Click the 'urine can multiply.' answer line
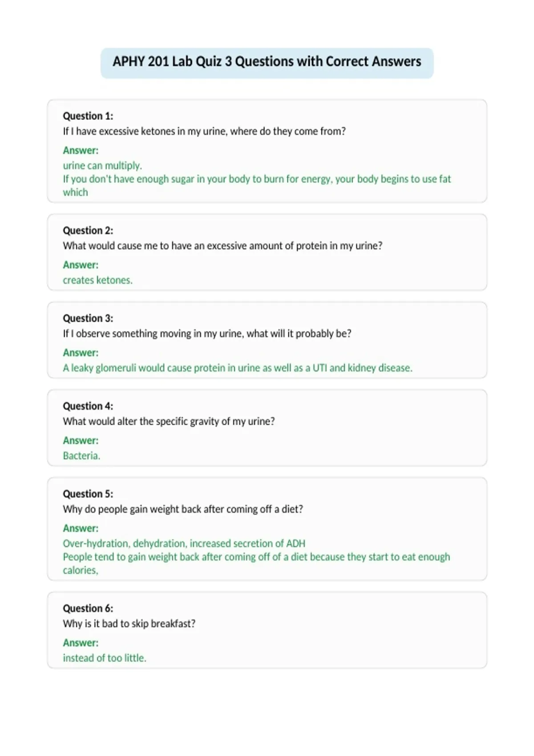The image size is (534, 756). [x=102, y=166]
